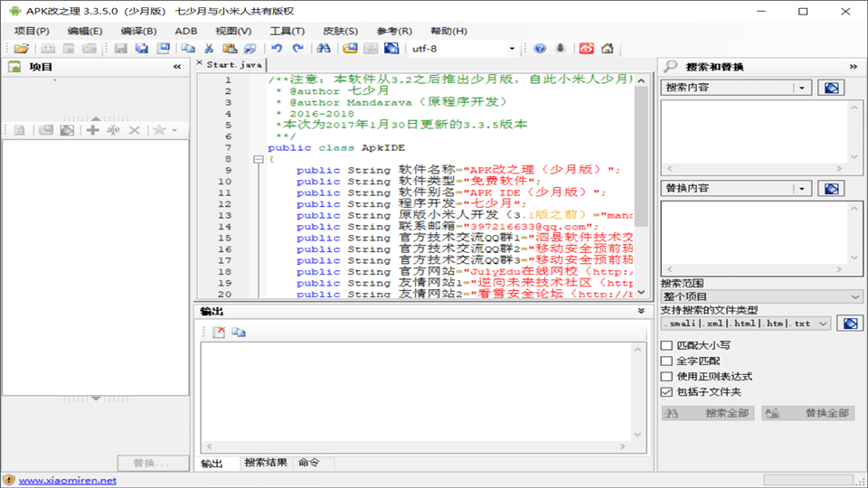Viewport: 868px width, 488px height.
Task: Click the save all disks icon
Action: 142,49
